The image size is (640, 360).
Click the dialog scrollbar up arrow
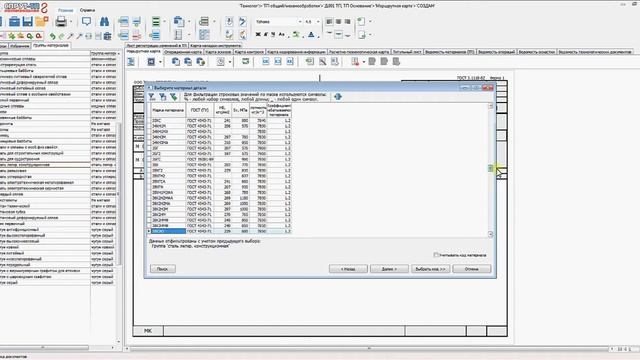click(491, 106)
